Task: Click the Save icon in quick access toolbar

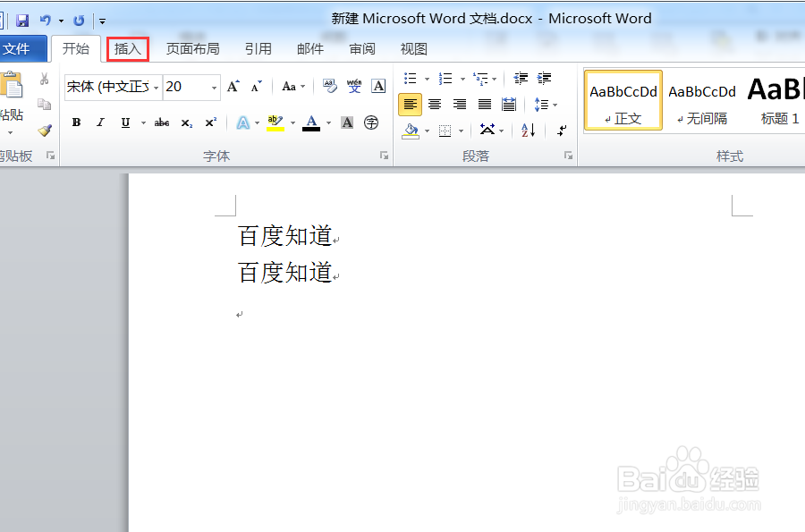Action: (22, 21)
